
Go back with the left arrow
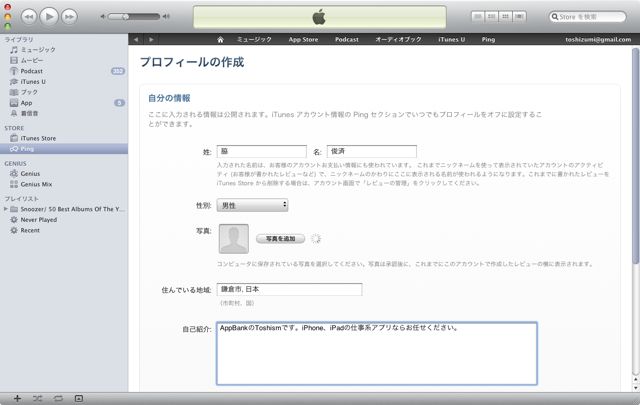[x=136, y=40]
